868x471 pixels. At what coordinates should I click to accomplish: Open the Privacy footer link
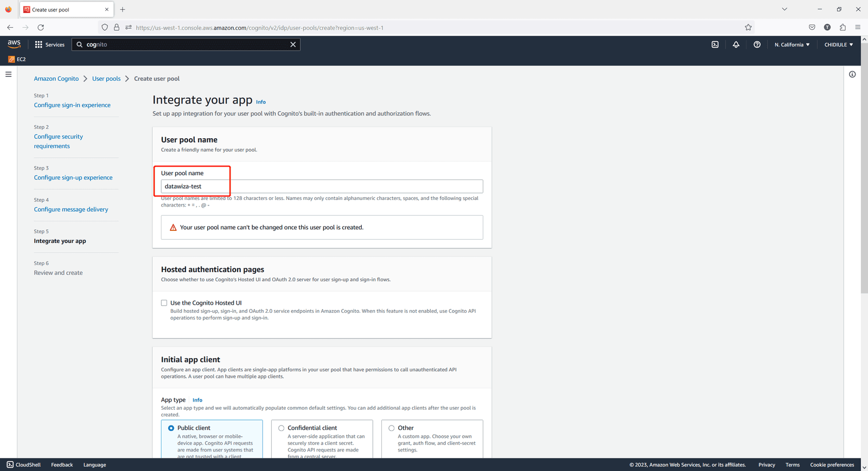767,464
